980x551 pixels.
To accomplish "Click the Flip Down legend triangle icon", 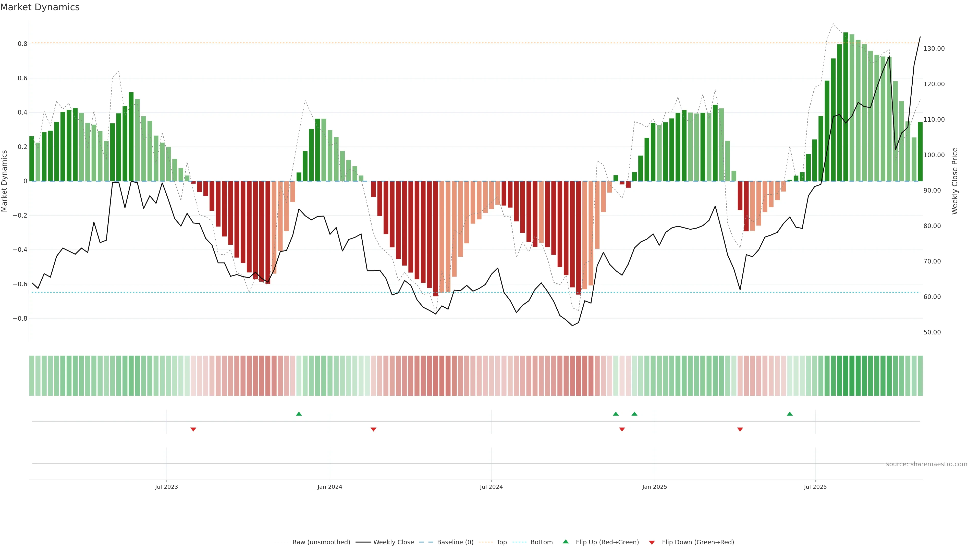I will tap(652, 543).
